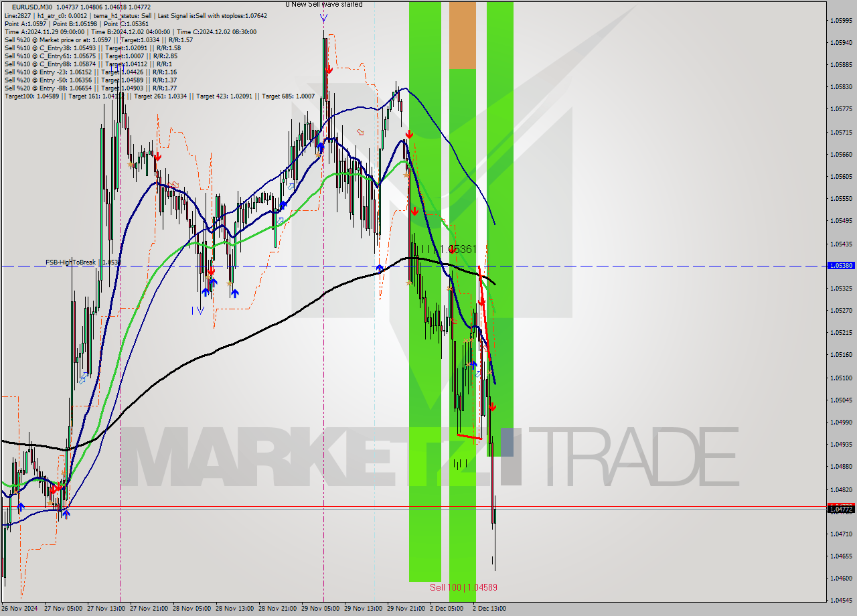Click the 1.05361 point C price label
This screenshot has height=616, width=857.
coord(458,249)
